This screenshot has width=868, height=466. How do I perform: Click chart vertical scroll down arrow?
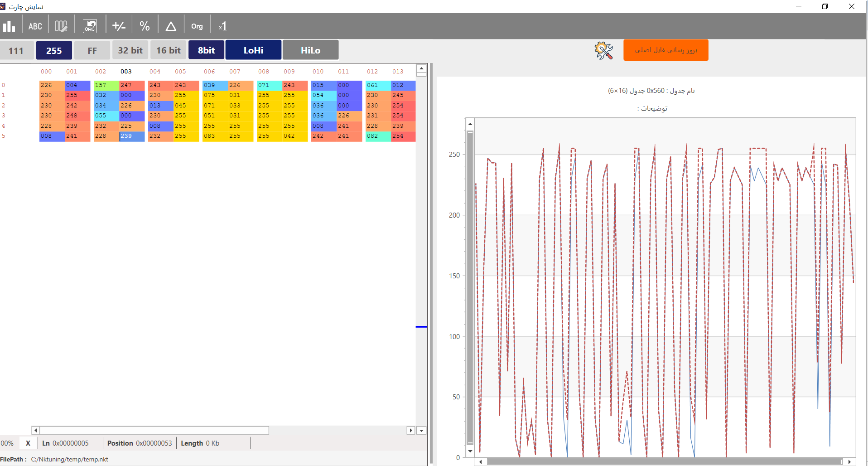[x=470, y=451]
